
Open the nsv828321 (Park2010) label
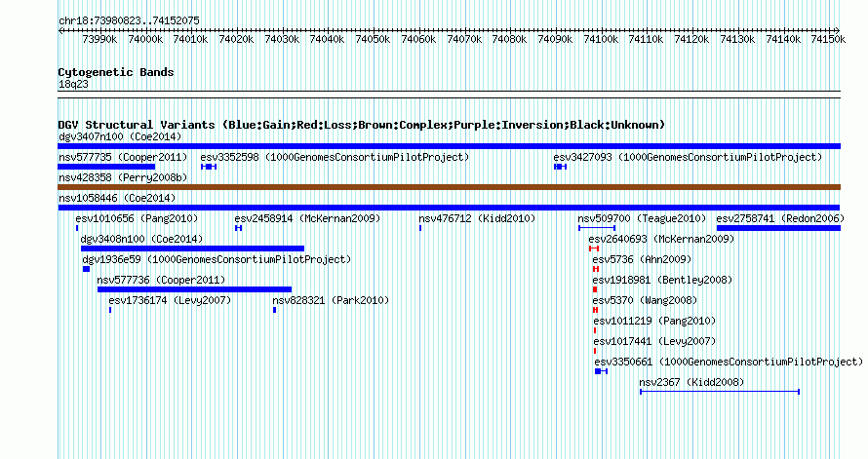point(331,300)
